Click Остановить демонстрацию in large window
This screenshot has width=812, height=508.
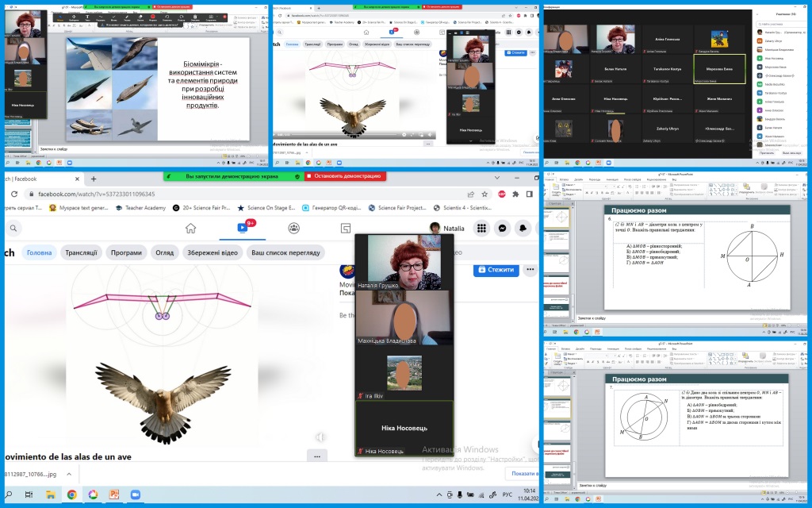pos(347,176)
